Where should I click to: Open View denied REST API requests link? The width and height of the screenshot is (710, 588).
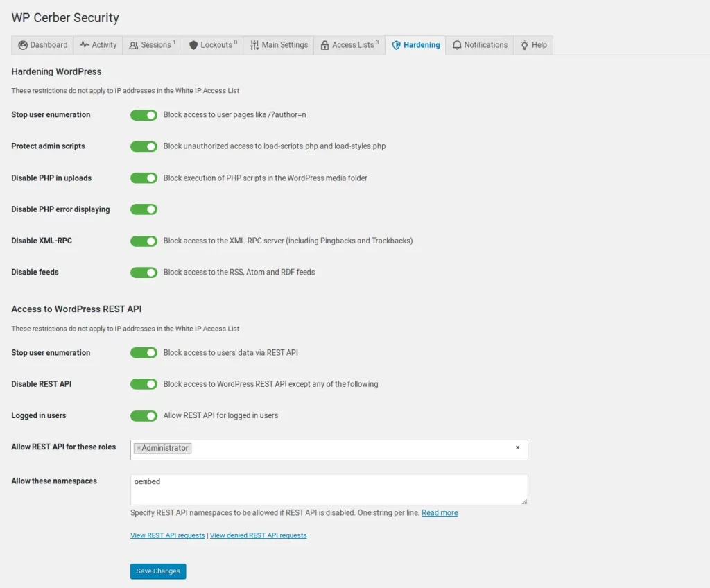[258, 535]
